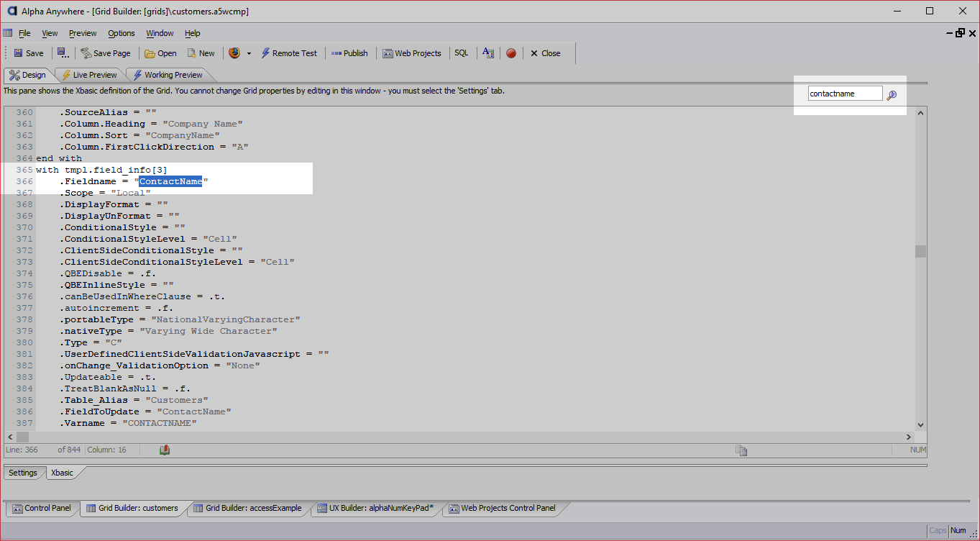The width and height of the screenshot is (980, 541).
Task: Open the Web Projects Control Panel tab
Action: click(x=502, y=508)
